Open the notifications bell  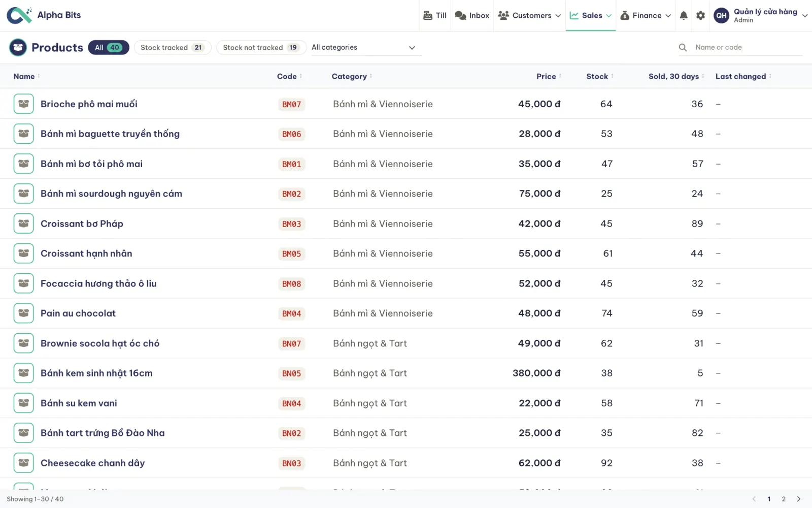pos(684,16)
